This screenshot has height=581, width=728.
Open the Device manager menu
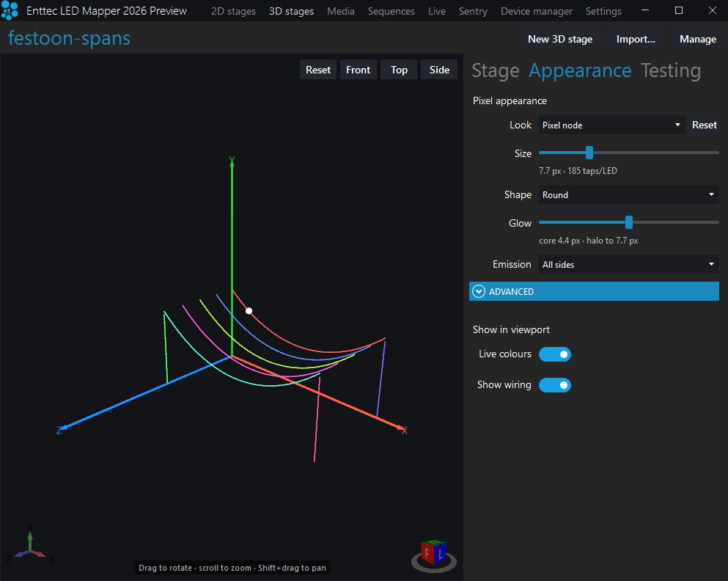[x=536, y=11]
